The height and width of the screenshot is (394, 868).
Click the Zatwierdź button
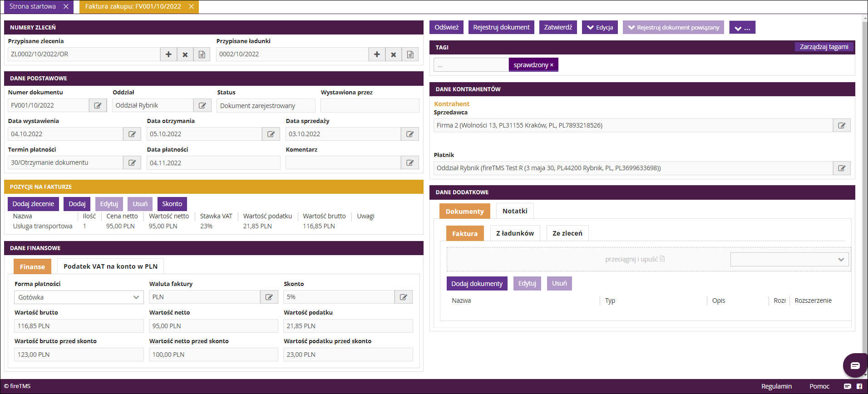[558, 27]
